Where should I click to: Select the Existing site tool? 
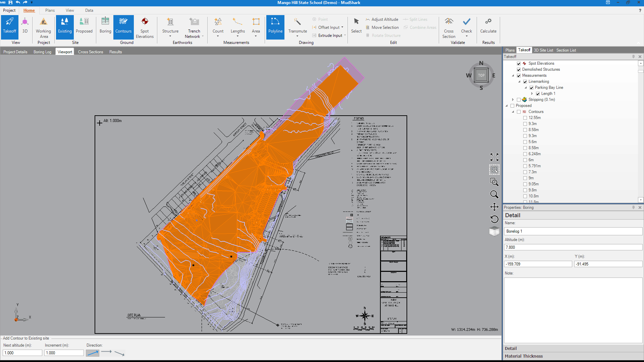tap(64, 27)
